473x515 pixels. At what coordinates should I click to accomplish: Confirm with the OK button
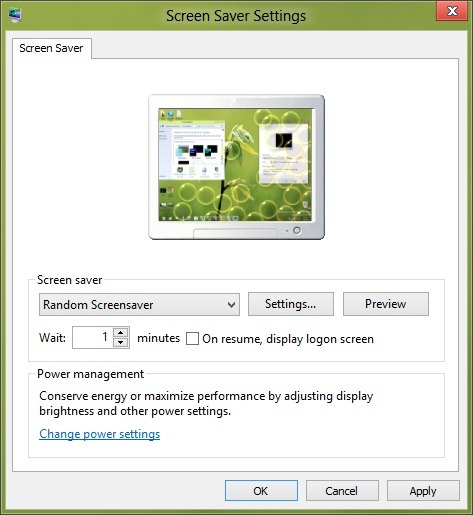[x=261, y=491]
